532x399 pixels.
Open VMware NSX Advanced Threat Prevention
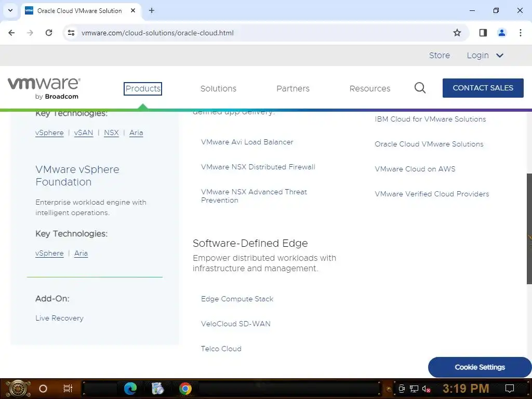tap(254, 196)
